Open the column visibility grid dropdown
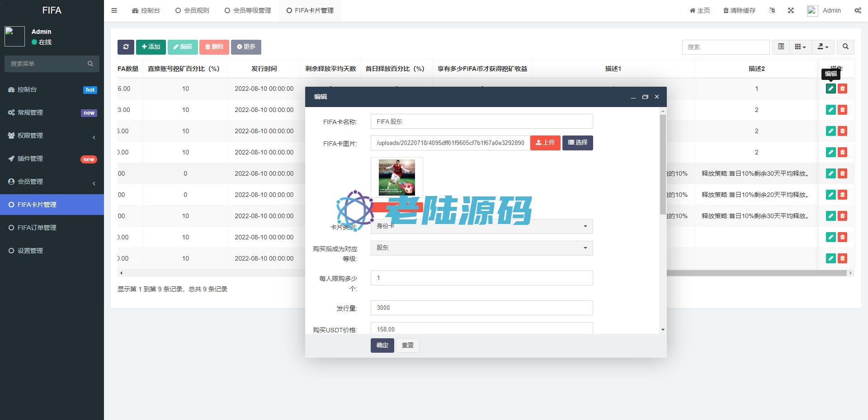Screen dimensions: 868x420 800,47
